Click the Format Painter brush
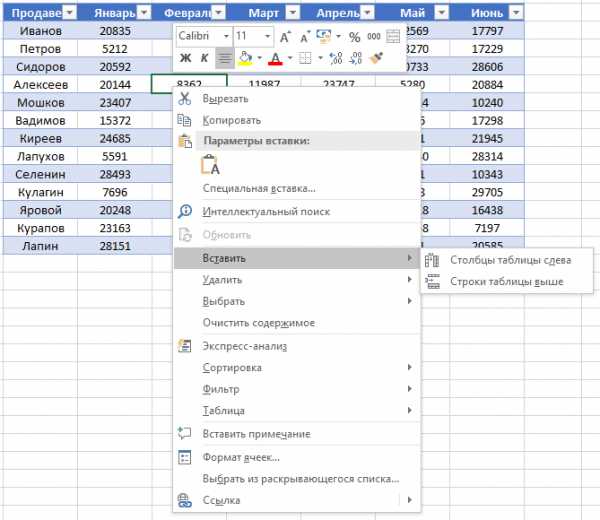 point(377,58)
